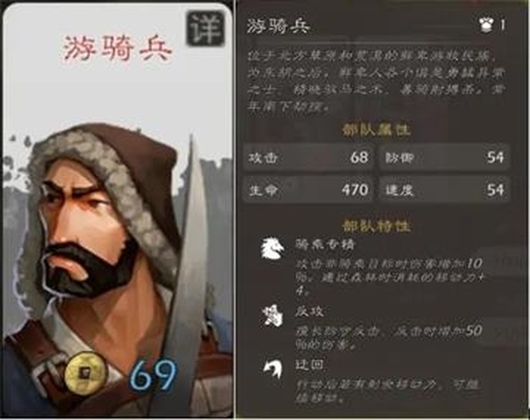Select the gold coin icon on card
Viewport: 530px width, 420px height.
click(85, 372)
